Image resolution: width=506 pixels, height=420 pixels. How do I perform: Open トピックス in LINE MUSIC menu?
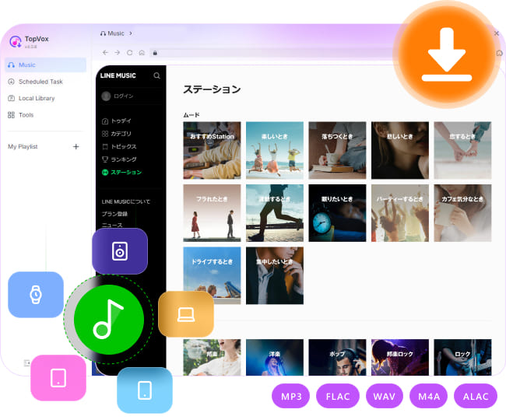coord(119,146)
